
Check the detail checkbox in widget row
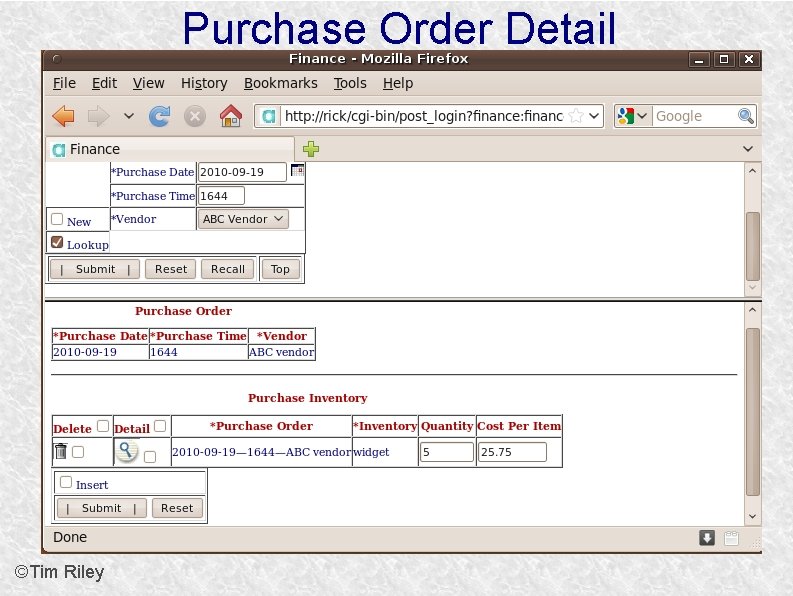150,457
